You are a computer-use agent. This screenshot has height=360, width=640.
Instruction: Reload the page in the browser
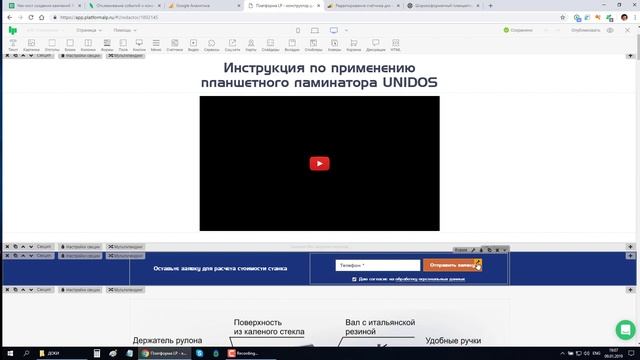(x=31, y=18)
